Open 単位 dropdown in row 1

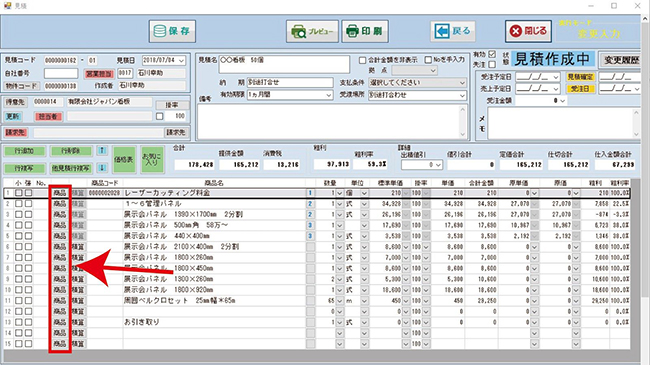pyautogui.click(x=364, y=193)
